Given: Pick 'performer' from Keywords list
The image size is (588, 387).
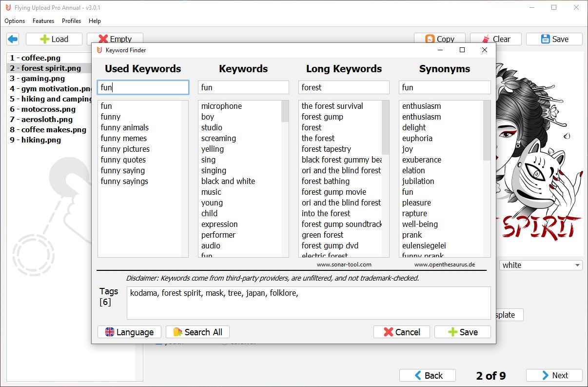Looking at the screenshot, I should tap(218, 235).
